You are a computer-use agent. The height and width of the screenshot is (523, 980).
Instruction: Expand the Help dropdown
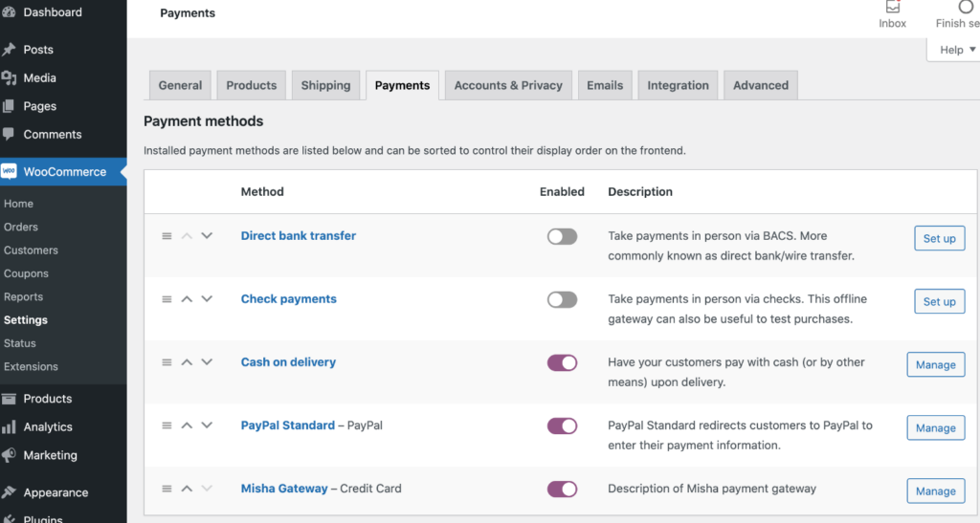pos(956,50)
